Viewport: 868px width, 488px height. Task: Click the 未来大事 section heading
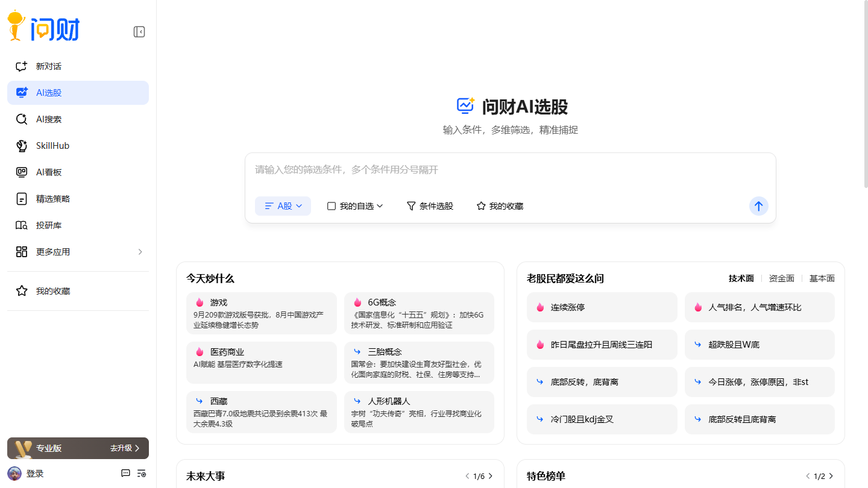(206, 476)
